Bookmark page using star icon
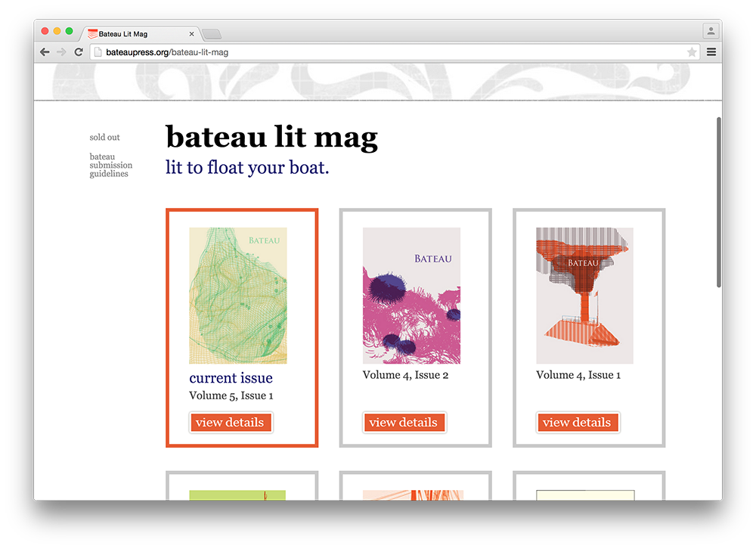 pos(692,52)
